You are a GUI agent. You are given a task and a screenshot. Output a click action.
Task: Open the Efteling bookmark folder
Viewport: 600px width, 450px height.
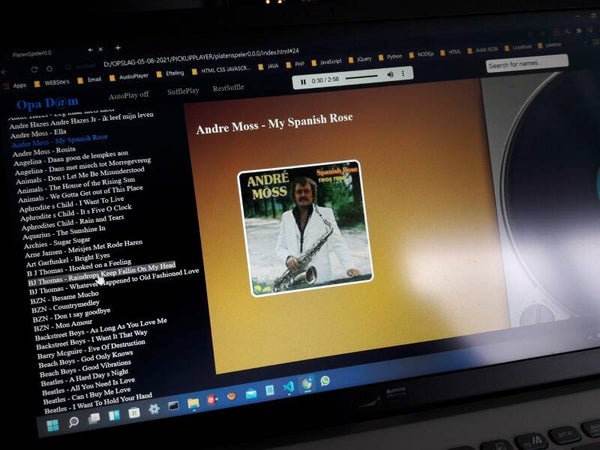coord(170,73)
